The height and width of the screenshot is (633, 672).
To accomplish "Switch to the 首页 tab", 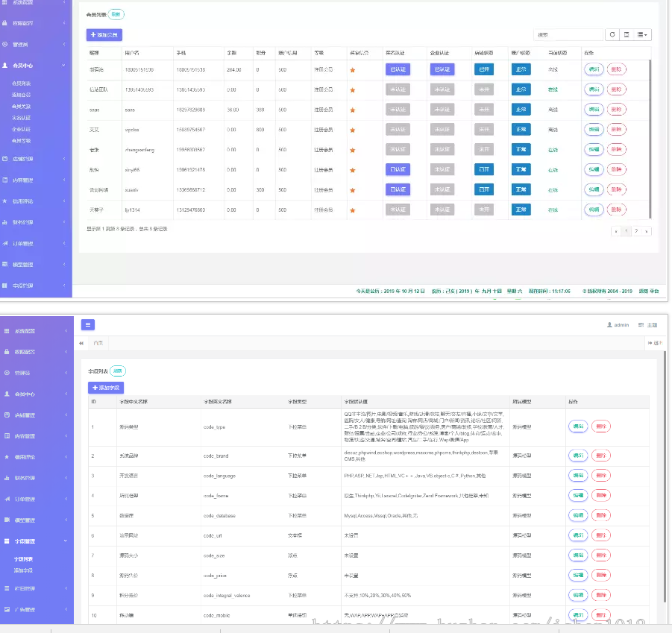I will click(98, 343).
